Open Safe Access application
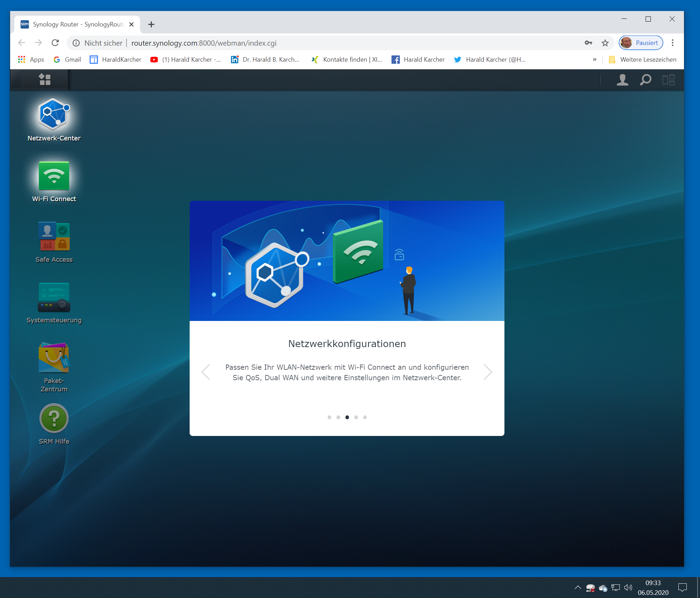Image resolution: width=700 pixels, height=598 pixels. point(54,237)
